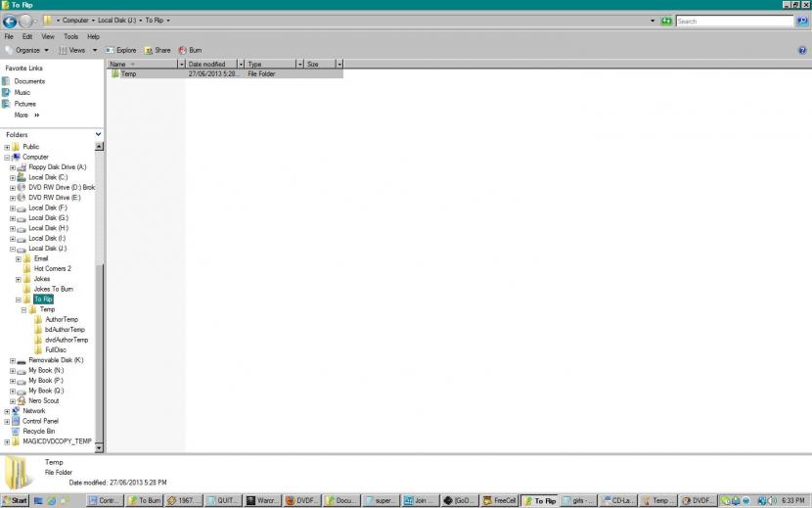Click the Burn toolbar button
The image size is (812, 508).
(x=190, y=50)
